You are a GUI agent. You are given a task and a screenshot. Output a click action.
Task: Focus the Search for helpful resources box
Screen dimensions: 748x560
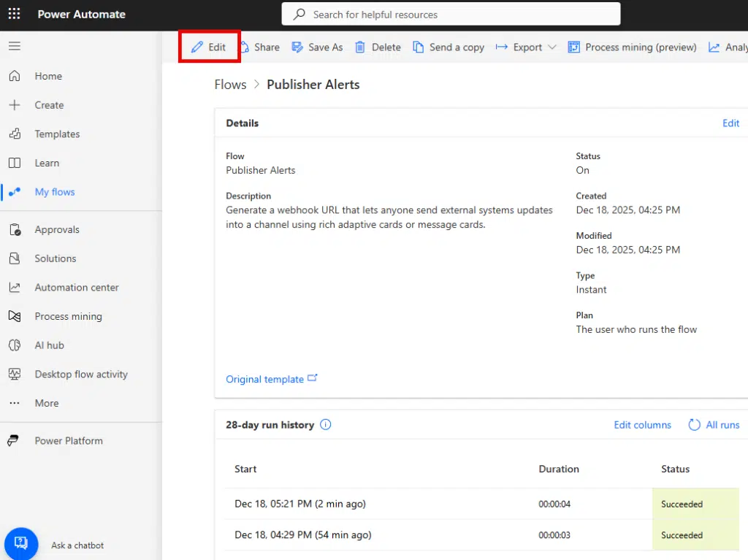(451, 14)
